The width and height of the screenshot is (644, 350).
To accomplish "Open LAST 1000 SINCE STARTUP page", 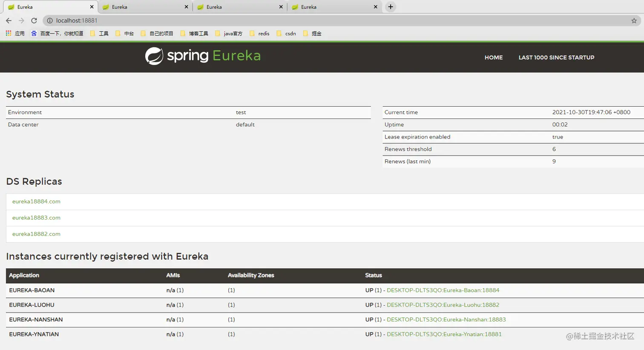I will pos(556,58).
